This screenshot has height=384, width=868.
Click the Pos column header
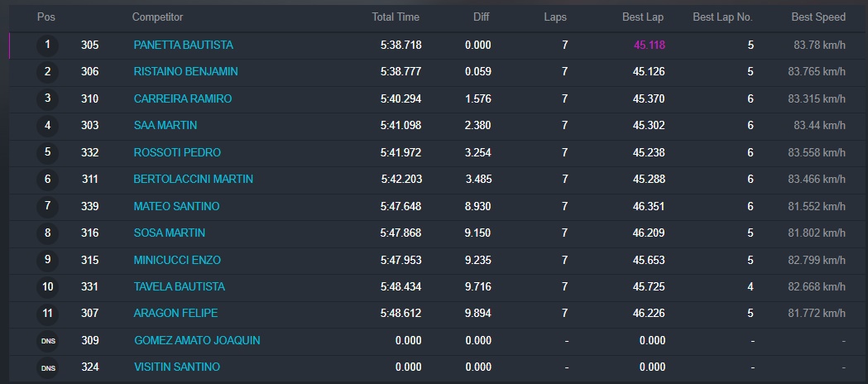[46, 17]
